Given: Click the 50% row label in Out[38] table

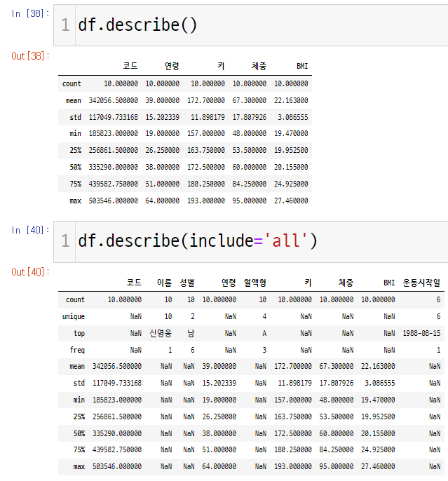Looking at the screenshot, I should [76, 167].
